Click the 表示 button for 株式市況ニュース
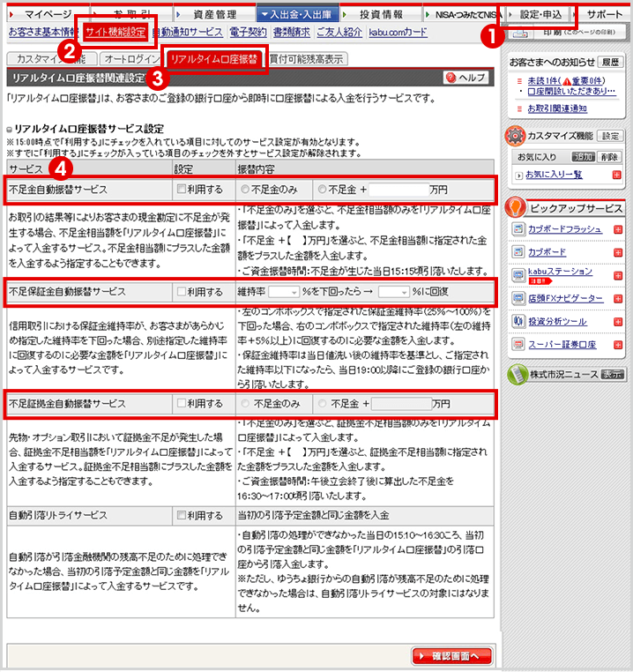Viewport: 633px width, 672px height. pyautogui.click(x=612, y=374)
